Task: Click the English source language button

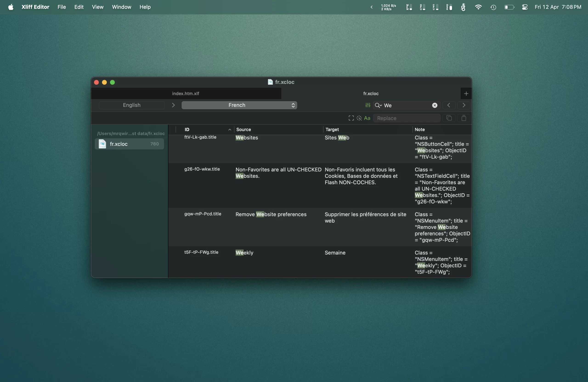Action: click(x=131, y=105)
